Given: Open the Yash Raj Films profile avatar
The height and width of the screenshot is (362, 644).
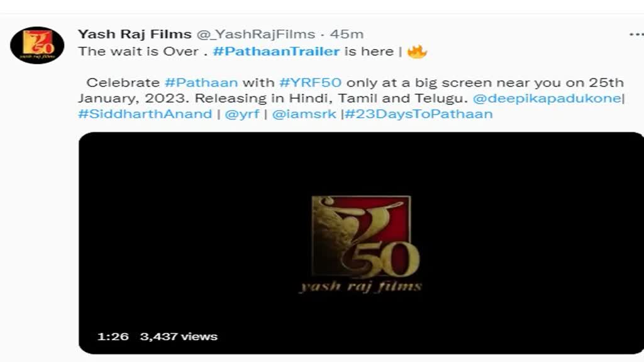Looking at the screenshot, I should point(37,45).
